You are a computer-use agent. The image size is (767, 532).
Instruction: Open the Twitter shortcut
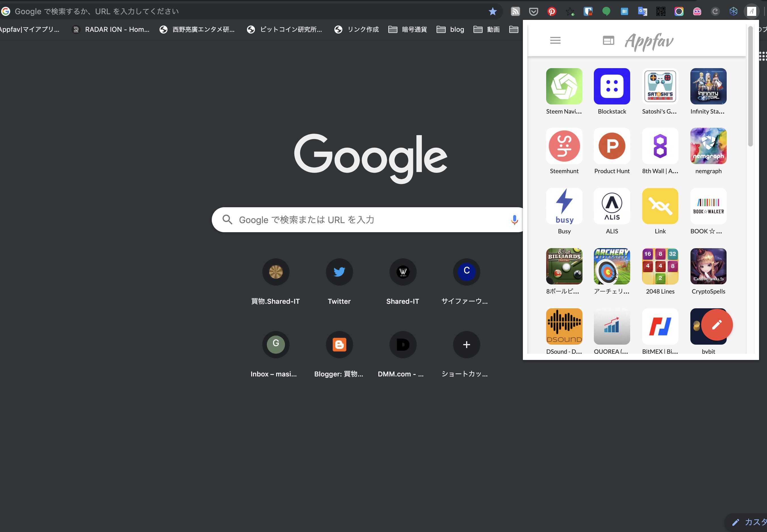[x=339, y=272]
